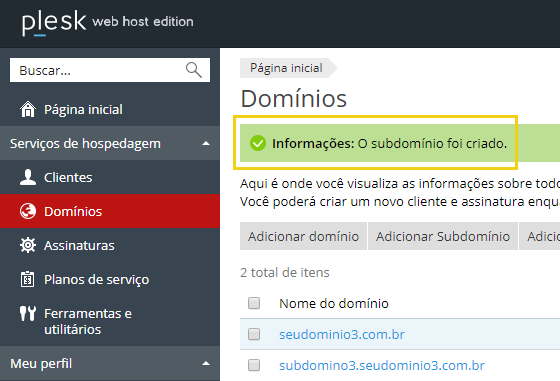Open Clientes in the sidebar
This screenshot has width=560, height=381.
point(110,177)
